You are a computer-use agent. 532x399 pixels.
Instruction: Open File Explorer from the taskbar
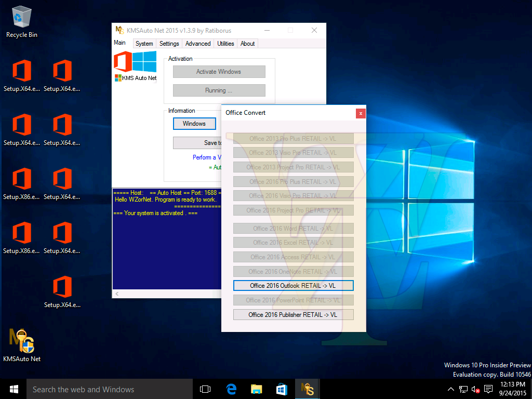(257, 389)
